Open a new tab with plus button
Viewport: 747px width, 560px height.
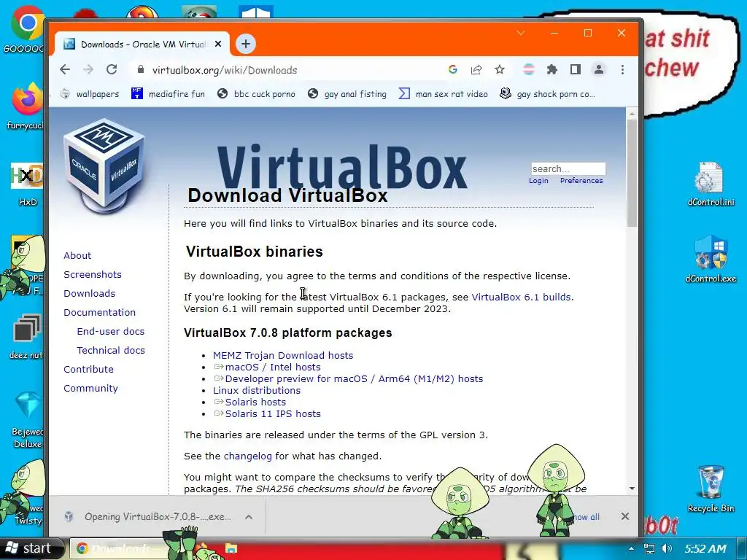tap(246, 44)
